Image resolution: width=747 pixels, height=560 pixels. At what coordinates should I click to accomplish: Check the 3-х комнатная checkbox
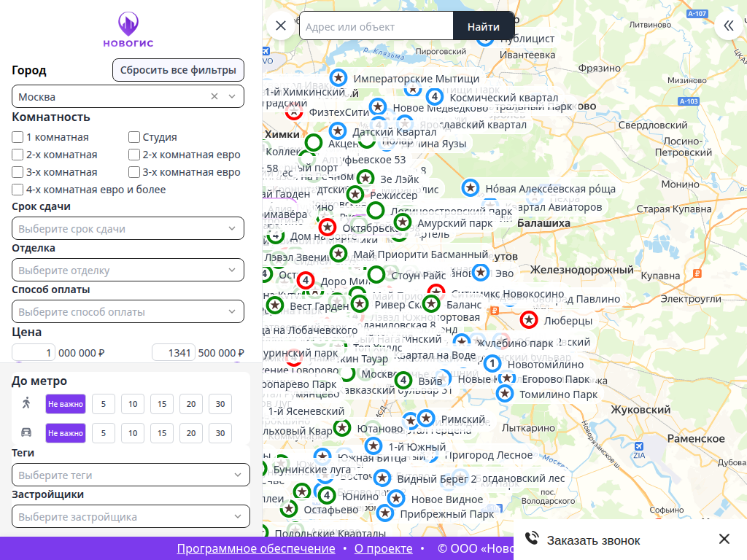click(18, 172)
